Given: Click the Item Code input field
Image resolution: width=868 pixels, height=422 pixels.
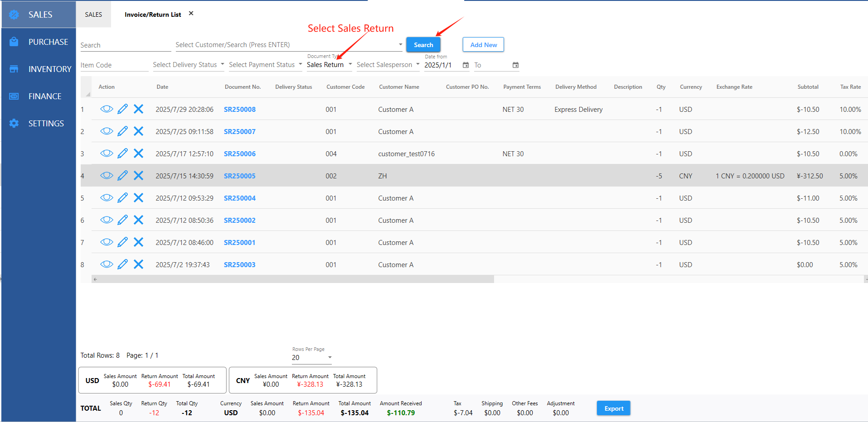Looking at the screenshot, I should coord(114,65).
